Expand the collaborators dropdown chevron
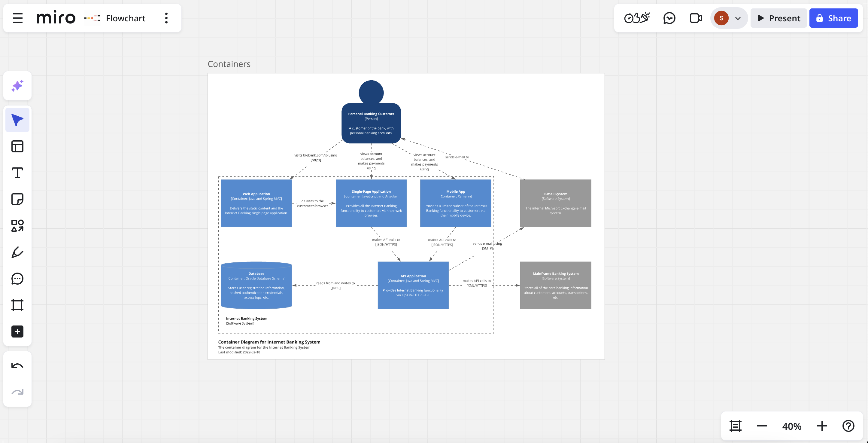Screen dimensions: 868x443 pos(738,19)
